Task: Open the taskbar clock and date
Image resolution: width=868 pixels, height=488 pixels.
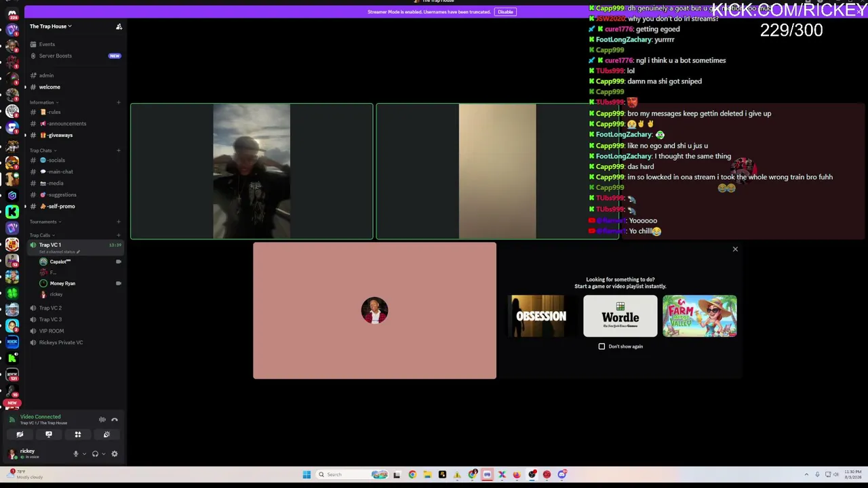Action: 852,474
